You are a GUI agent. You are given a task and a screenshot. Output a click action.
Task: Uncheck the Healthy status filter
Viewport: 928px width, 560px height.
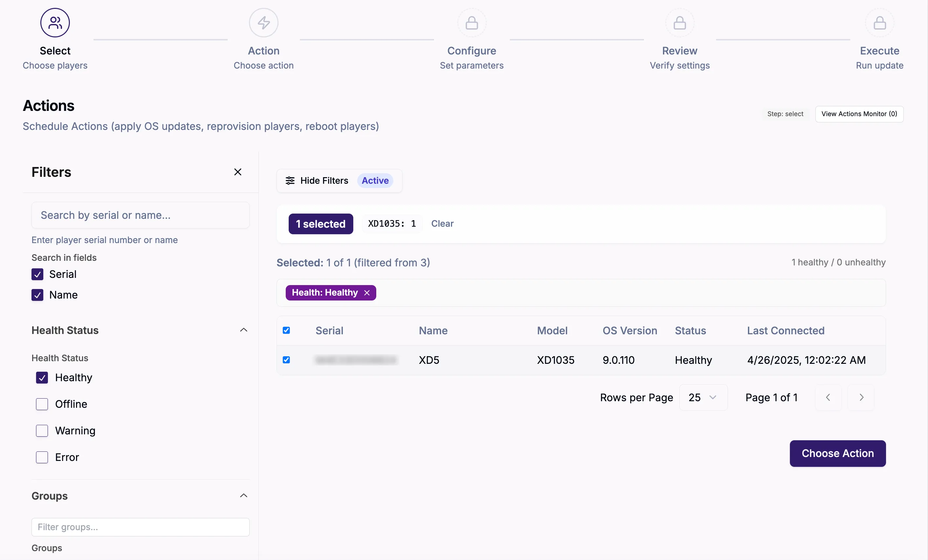[x=42, y=378]
